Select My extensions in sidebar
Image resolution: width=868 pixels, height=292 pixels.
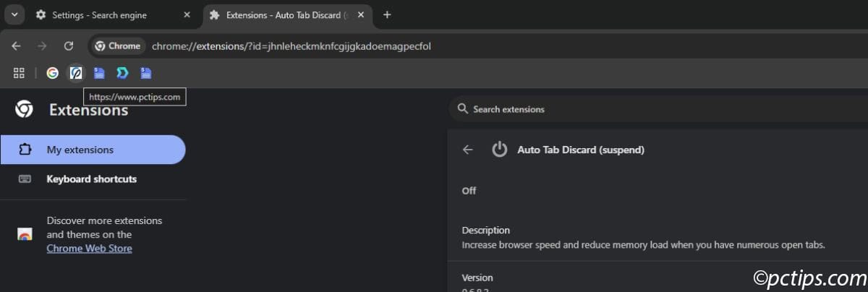93,150
